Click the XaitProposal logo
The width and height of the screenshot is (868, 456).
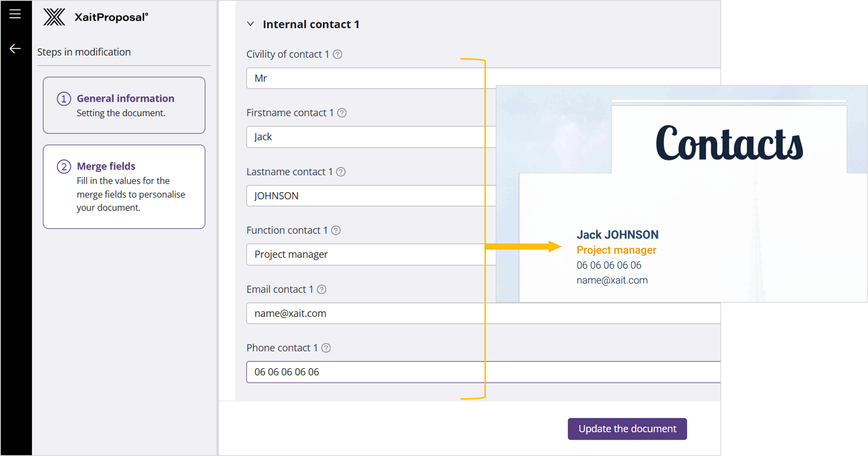tap(95, 17)
